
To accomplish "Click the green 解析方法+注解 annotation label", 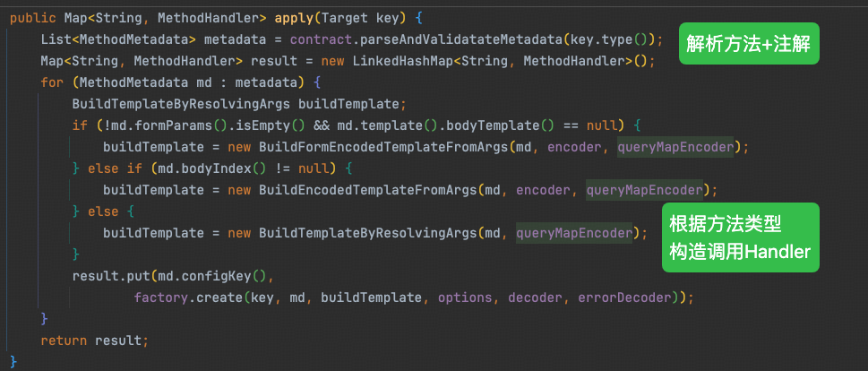I will 749,45.
